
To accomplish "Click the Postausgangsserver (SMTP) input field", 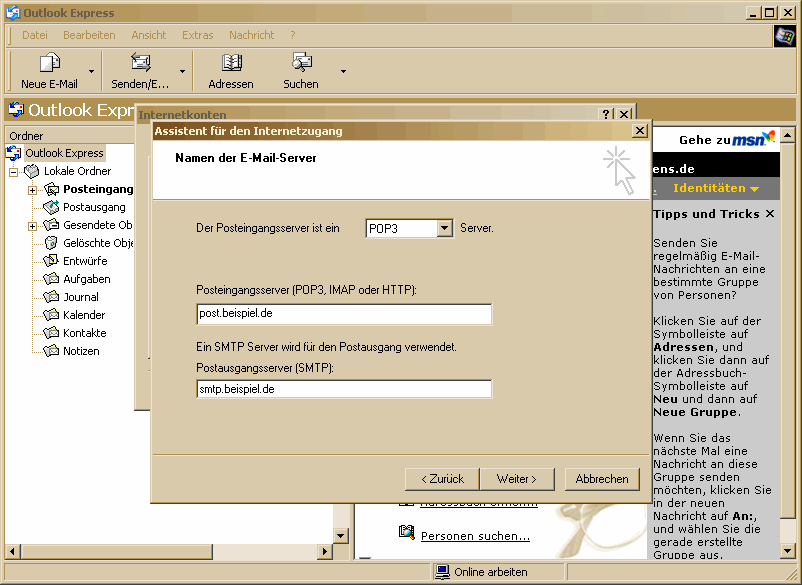I will click(x=344, y=389).
